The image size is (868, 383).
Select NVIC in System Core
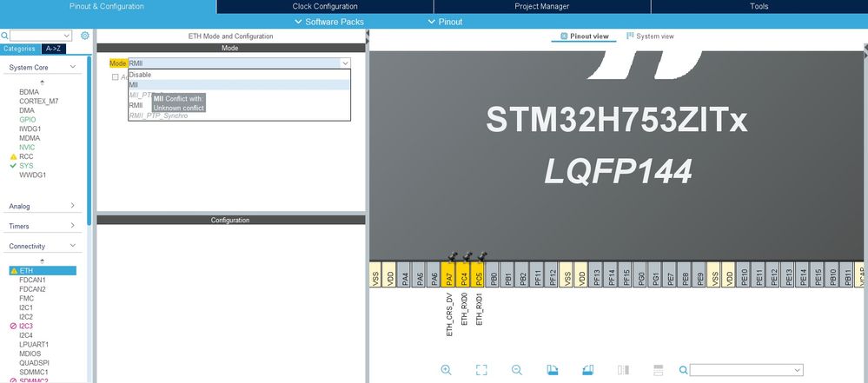(27, 148)
